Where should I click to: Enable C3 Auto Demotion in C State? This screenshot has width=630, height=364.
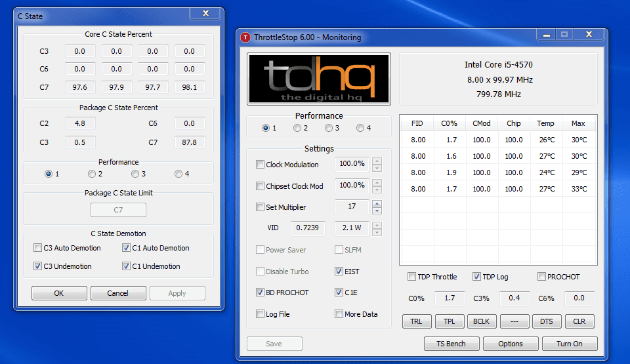pos(38,247)
